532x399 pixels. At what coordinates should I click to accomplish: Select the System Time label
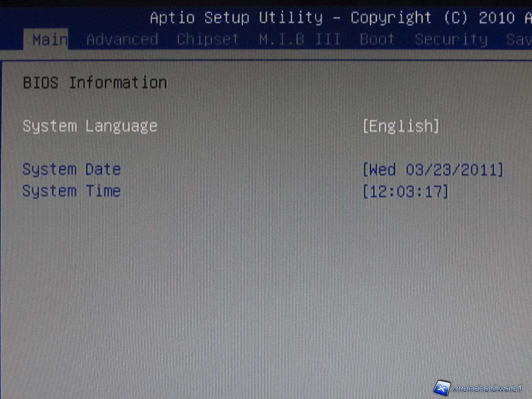[71, 191]
